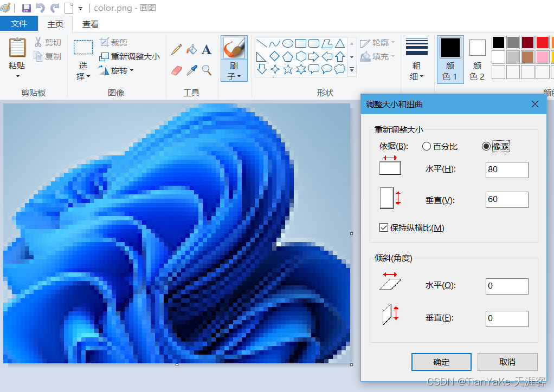554x392 pixels.
Task: Click the Paint app icon in title bar
Action: coord(5,8)
